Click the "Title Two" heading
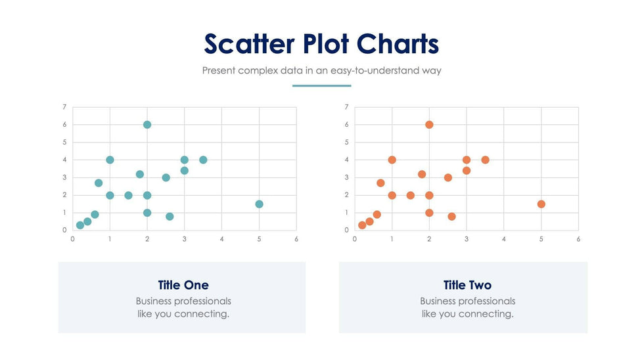 (467, 285)
